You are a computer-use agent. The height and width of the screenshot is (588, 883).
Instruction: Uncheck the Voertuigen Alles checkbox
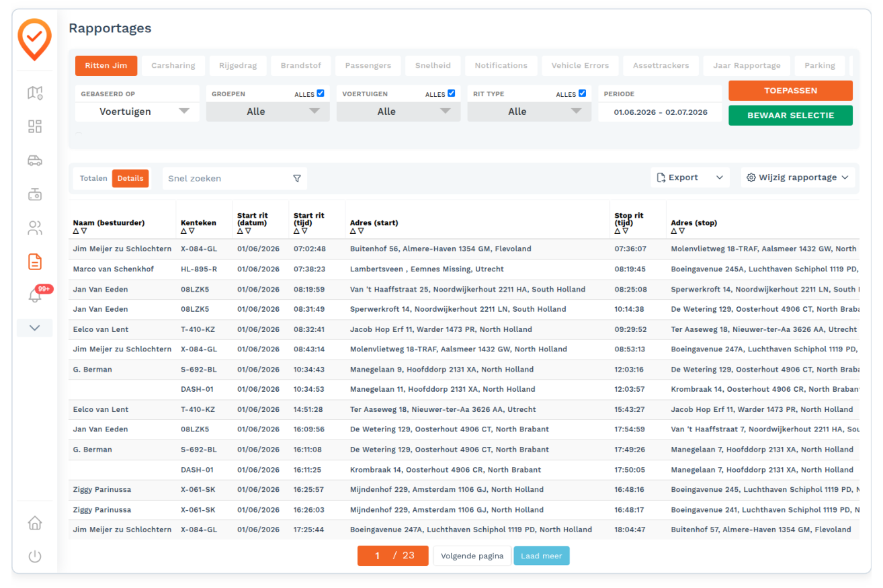[452, 93]
